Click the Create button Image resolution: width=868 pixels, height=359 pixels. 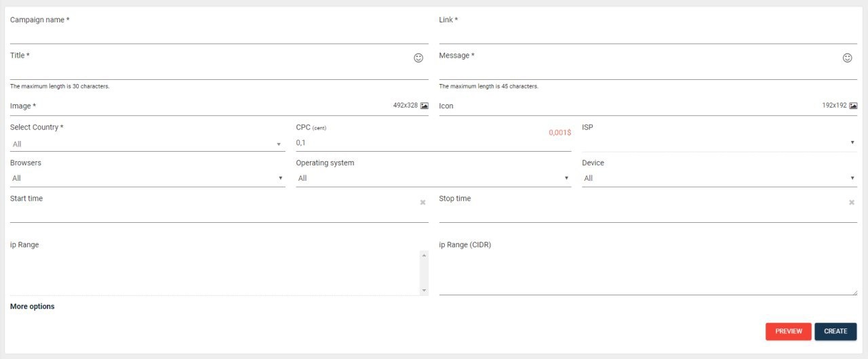(x=835, y=331)
